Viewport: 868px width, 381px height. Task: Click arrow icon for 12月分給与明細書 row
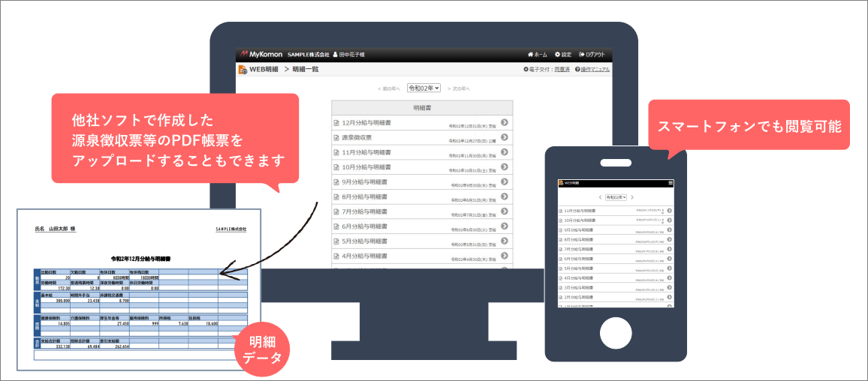[505, 122]
